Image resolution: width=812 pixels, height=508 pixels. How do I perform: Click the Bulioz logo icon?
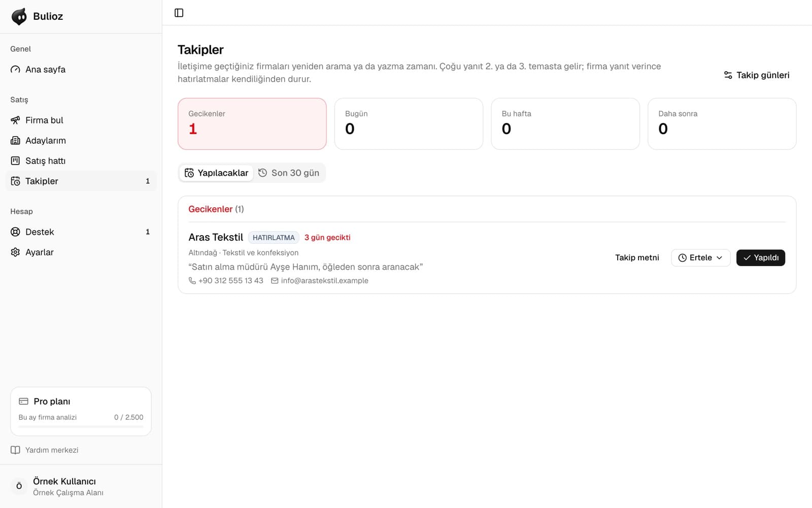point(19,16)
